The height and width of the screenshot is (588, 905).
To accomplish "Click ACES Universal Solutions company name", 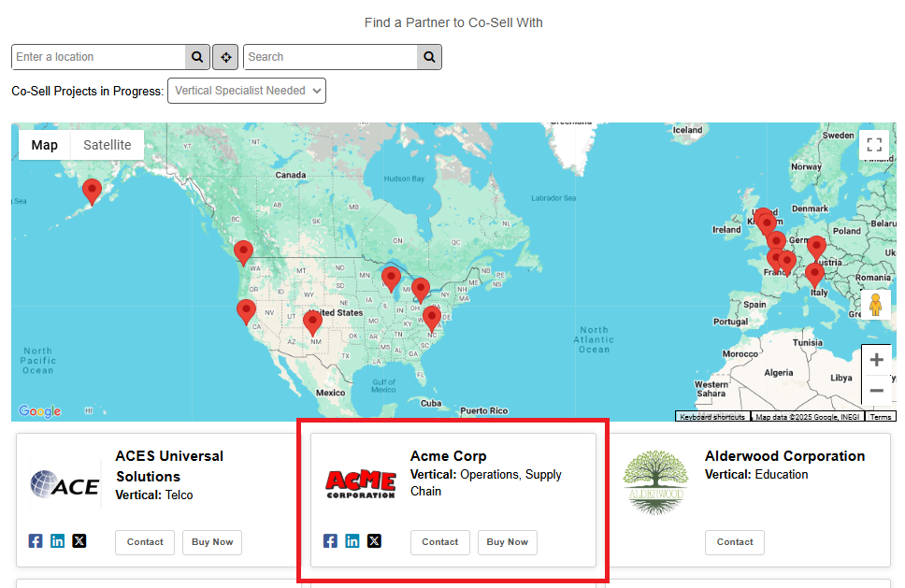I will [169, 466].
